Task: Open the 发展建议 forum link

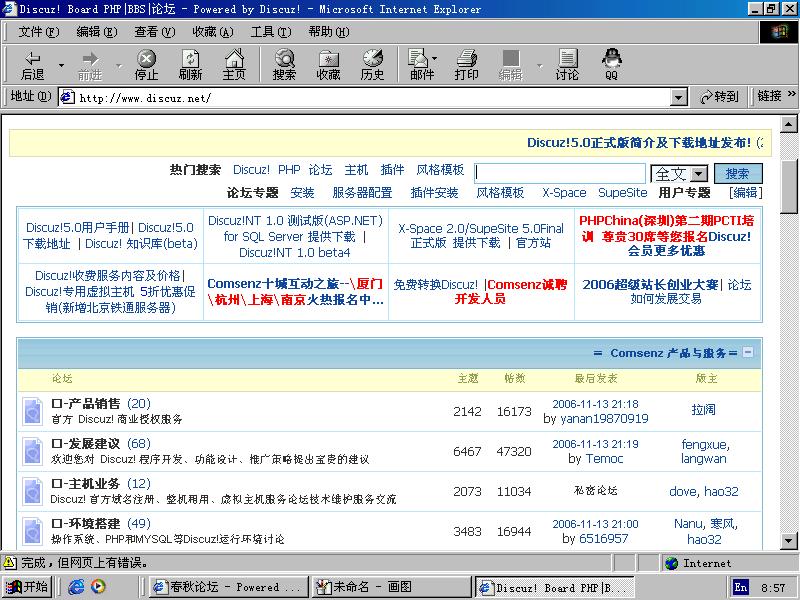Action: point(86,443)
